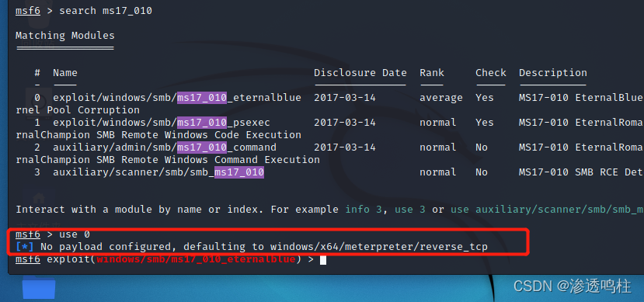644x302 pixels.
Task: Click green 'info 3' example text
Action: [x=364, y=210]
